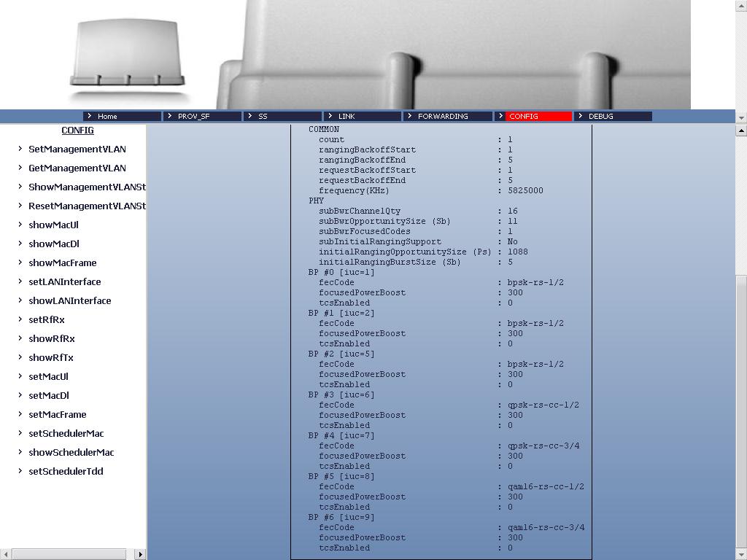Viewport: 747px width, 560px height.
Task: Click the subBwrOpportunitySize value 11
Action: tap(513, 222)
